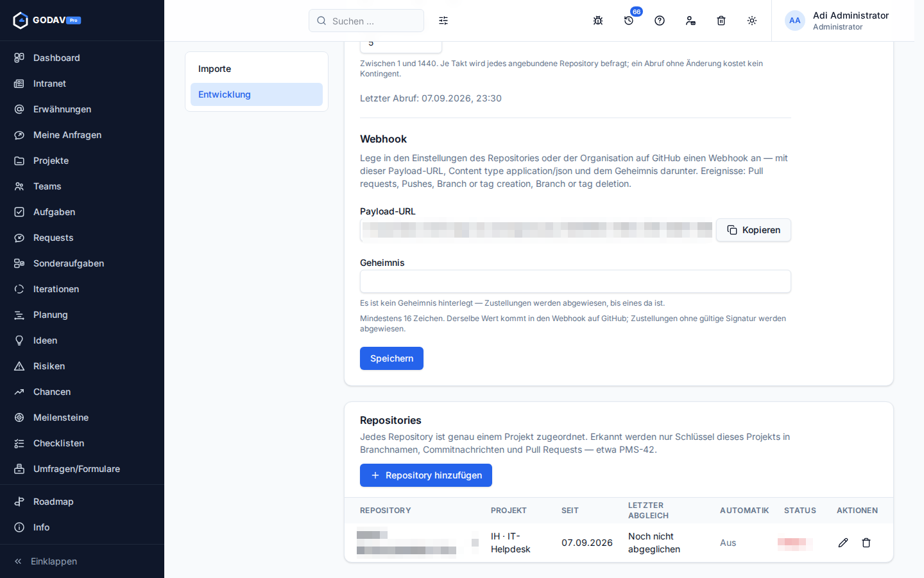The image size is (924, 578).
Task: Open the Teams section
Action: coord(82,186)
